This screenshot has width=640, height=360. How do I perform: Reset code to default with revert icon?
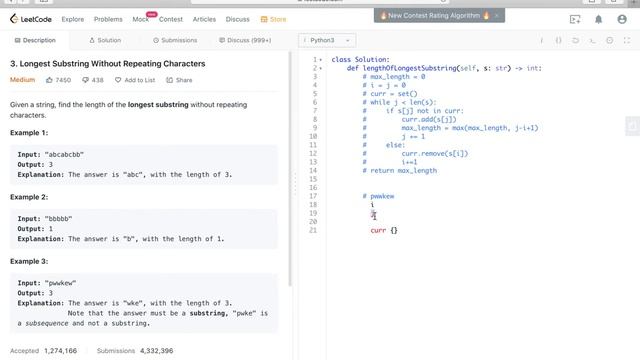click(576, 40)
